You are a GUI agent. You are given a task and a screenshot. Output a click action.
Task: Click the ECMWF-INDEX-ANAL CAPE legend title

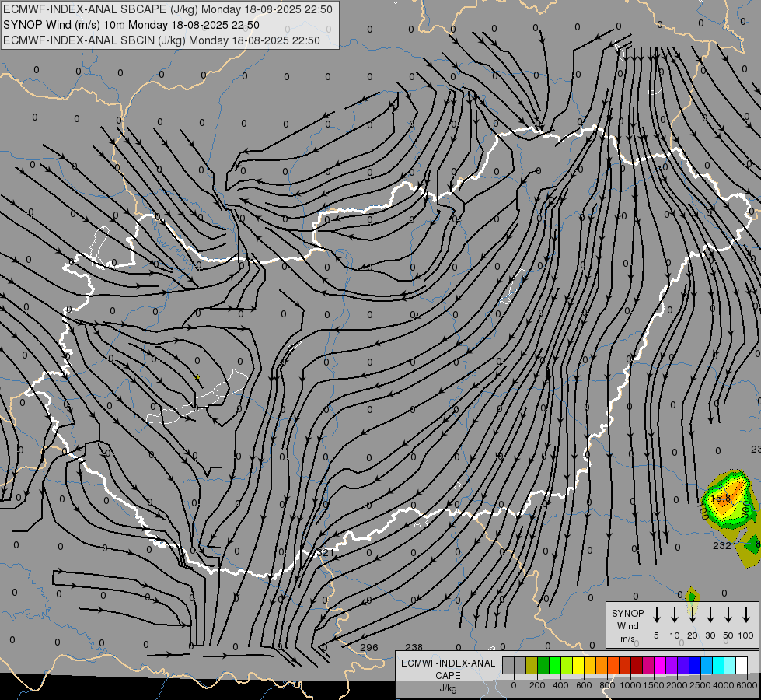coord(448,670)
